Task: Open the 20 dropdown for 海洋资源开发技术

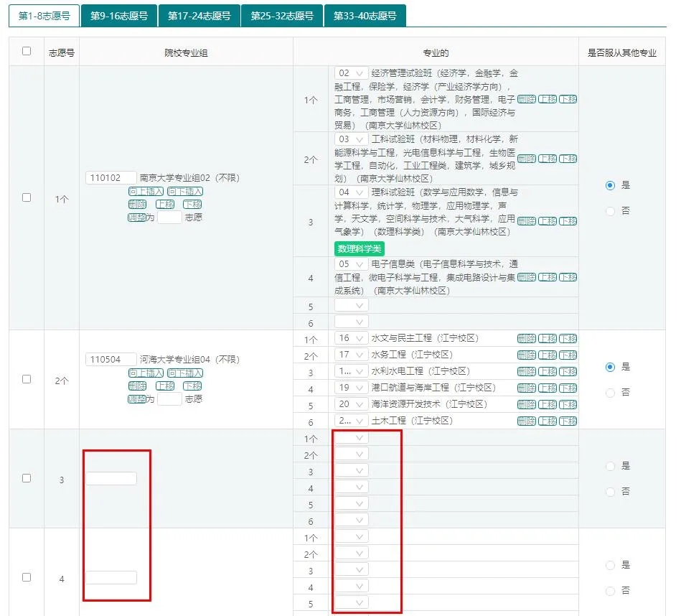Action: pyautogui.click(x=352, y=404)
